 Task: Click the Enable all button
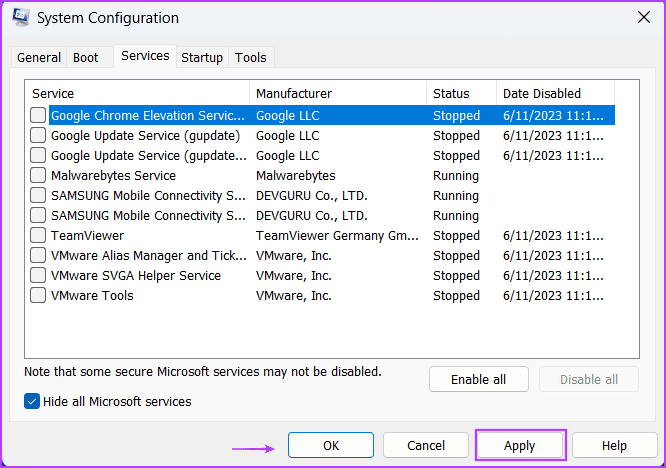pyautogui.click(x=479, y=379)
